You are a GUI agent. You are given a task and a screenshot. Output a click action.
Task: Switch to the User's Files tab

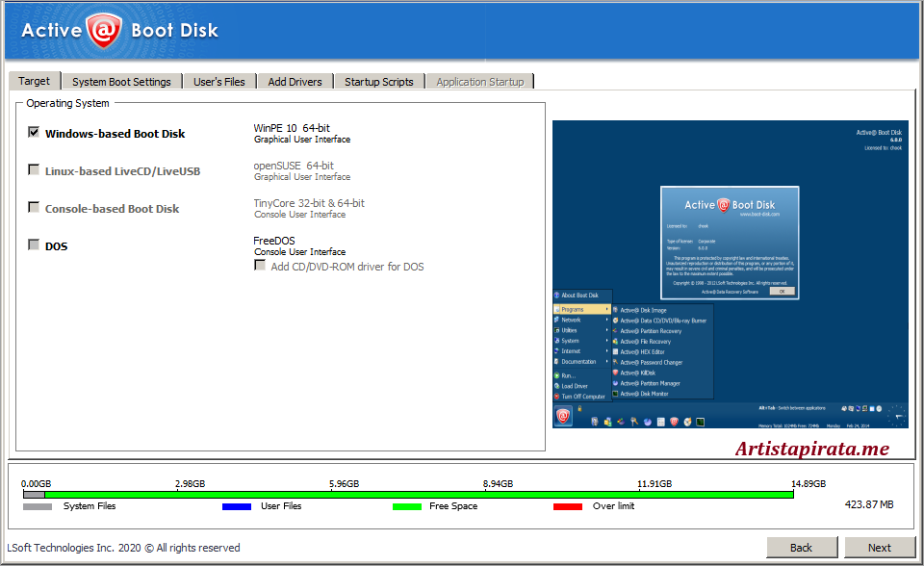pos(218,81)
